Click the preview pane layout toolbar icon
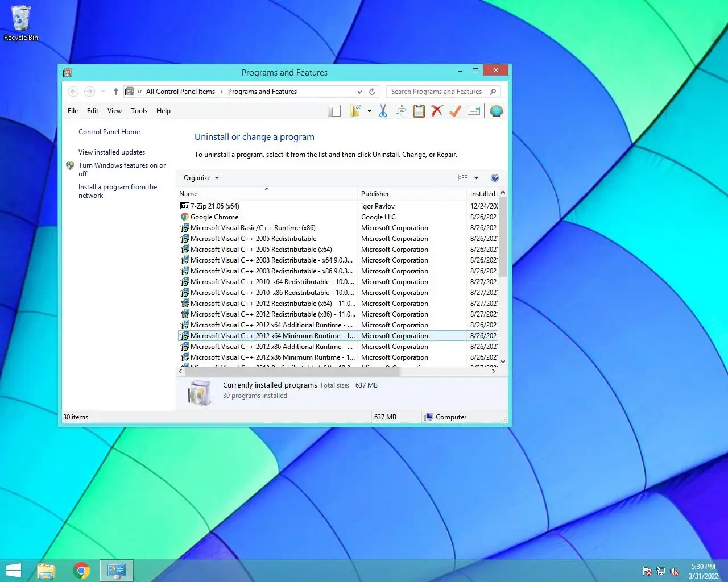This screenshot has height=582, width=728. pyautogui.click(x=334, y=111)
